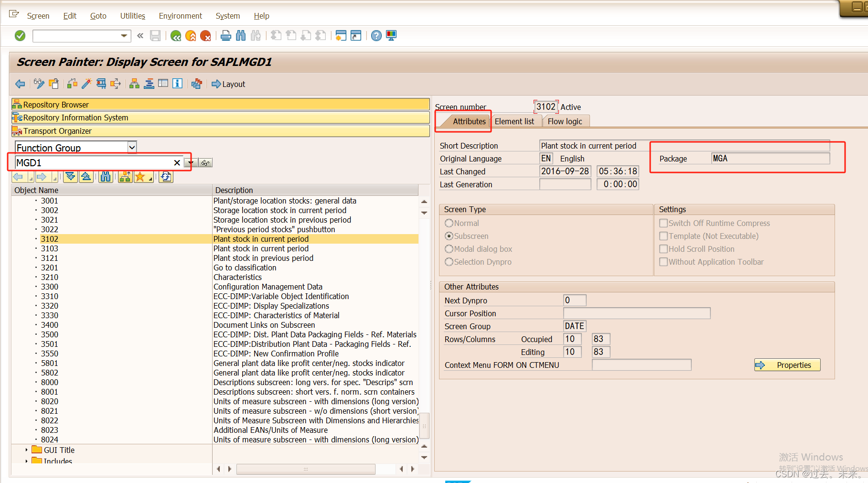Click the Layout button
This screenshot has width=868, height=483.
228,84
